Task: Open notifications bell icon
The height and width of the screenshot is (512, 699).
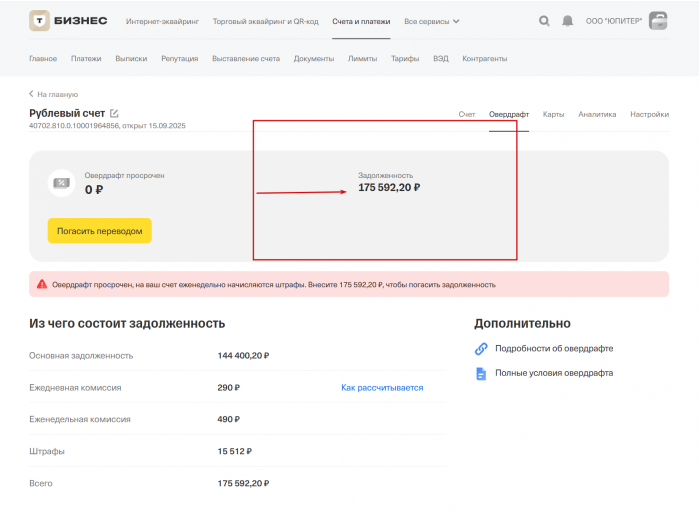Action: pyautogui.click(x=567, y=21)
